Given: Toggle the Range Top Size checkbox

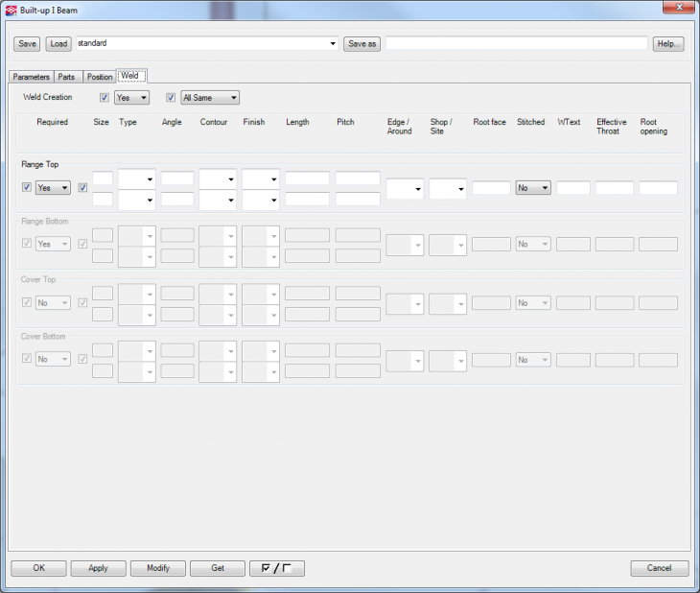Looking at the screenshot, I should pyautogui.click(x=82, y=188).
